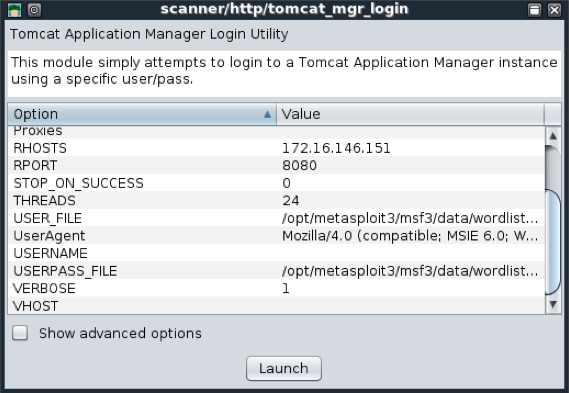
Task: Select the USERNAME option name
Action: pos(50,253)
